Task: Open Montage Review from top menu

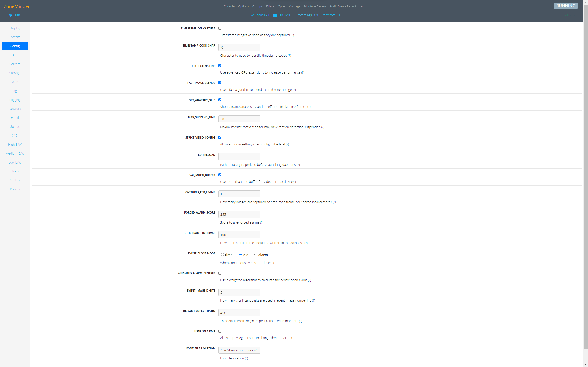Action: (x=315, y=6)
